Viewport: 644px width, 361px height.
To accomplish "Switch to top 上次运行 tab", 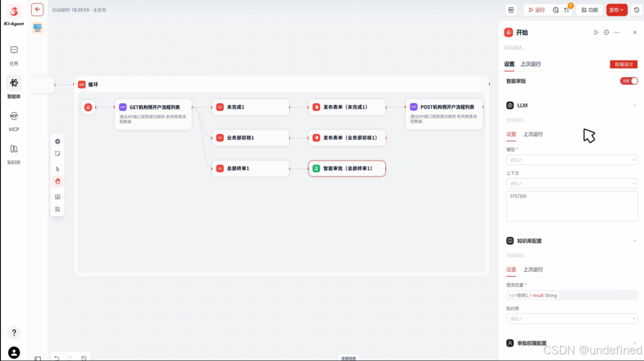I will (531, 64).
